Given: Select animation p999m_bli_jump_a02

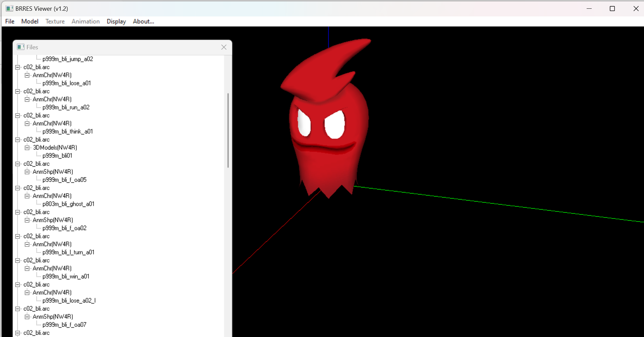Looking at the screenshot, I should (68, 59).
